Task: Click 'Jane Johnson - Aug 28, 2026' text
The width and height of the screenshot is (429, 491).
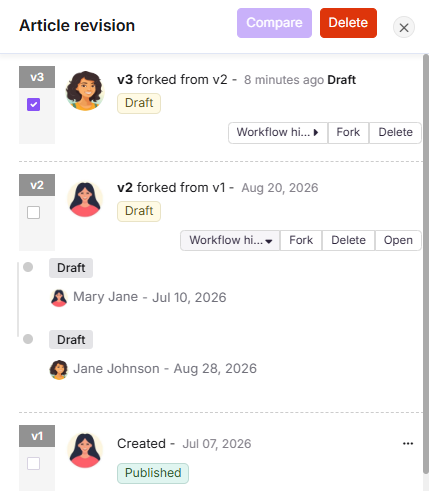Action: (x=165, y=369)
